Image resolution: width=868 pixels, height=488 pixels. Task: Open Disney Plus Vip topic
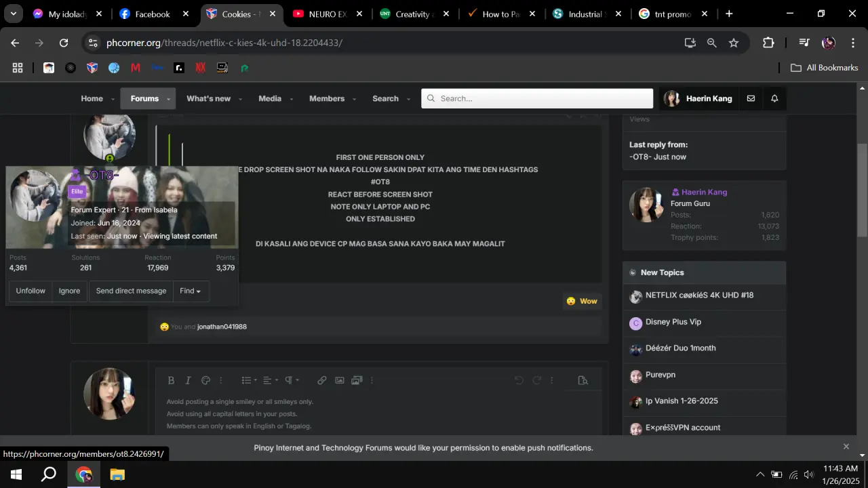673,322
